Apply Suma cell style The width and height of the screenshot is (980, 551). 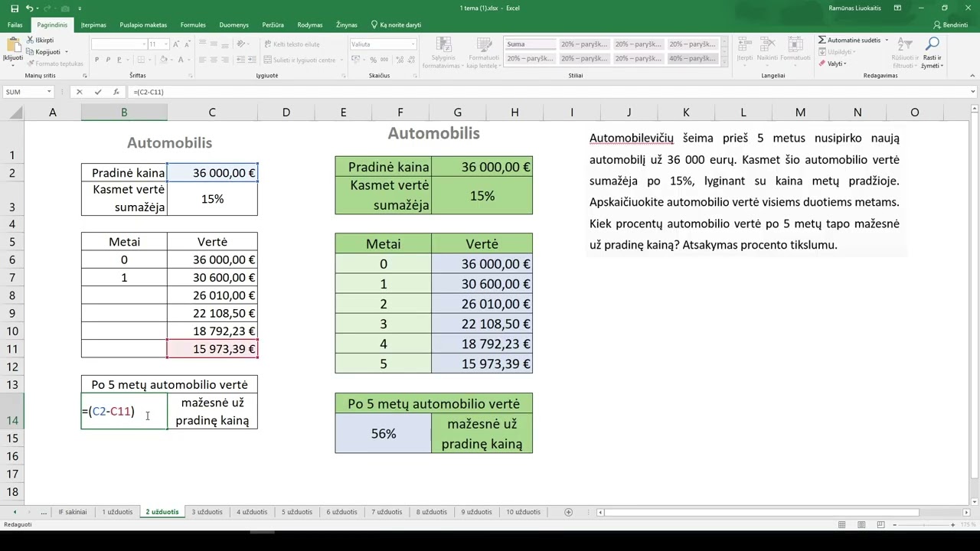529,44
